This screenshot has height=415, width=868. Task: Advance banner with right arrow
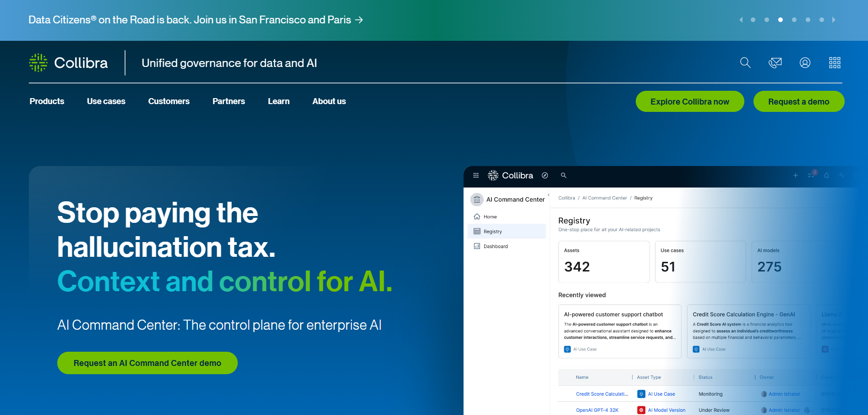(834, 20)
